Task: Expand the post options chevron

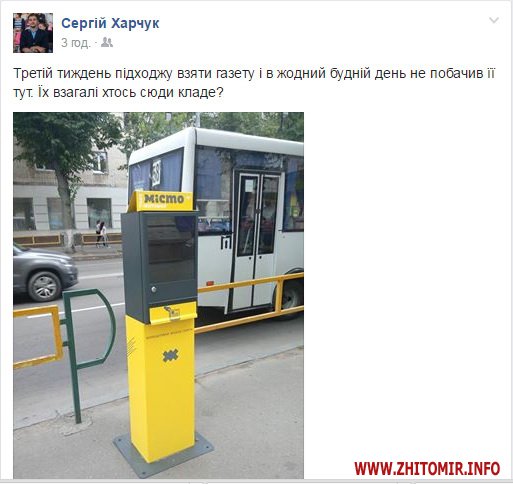Action: (494, 20)
